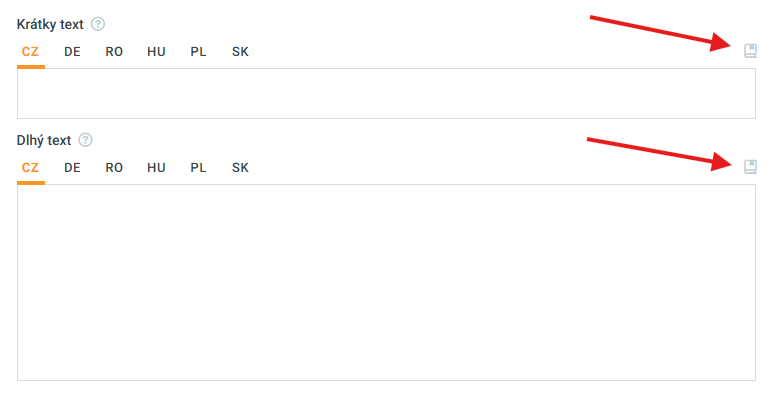Screen dimensions: 769x396
Task: Switch to SK tab under Dlhý text
Action: tap(240, 168)
